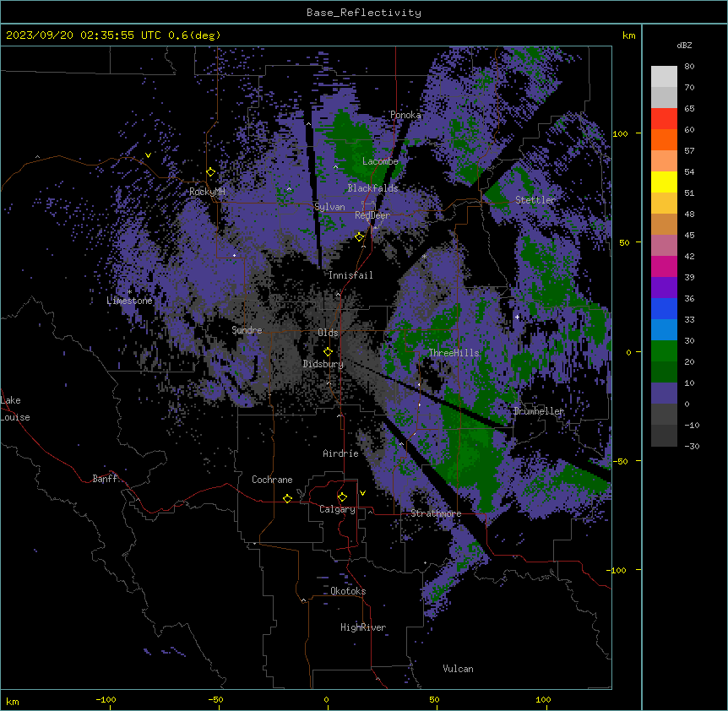Select the magenta 39-42 dBZ legend swatch

point(664,266)
